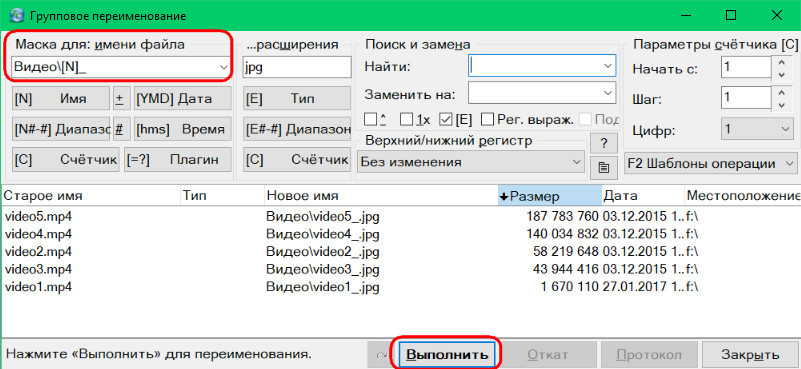This screenshot has height=369, width=801.
Task: Sort by the Новое имя column header
Action: coord(382,196)
